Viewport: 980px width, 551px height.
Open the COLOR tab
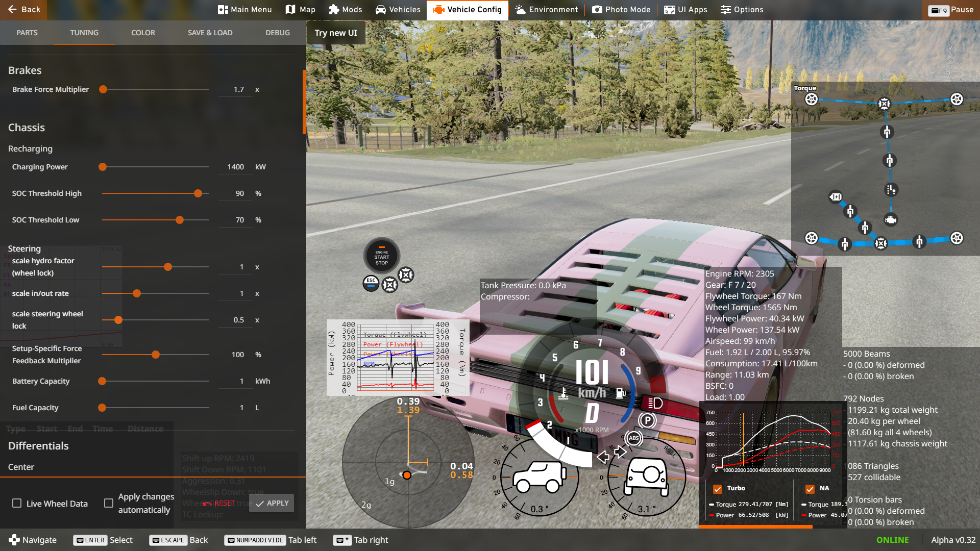[x=143, y=33]
